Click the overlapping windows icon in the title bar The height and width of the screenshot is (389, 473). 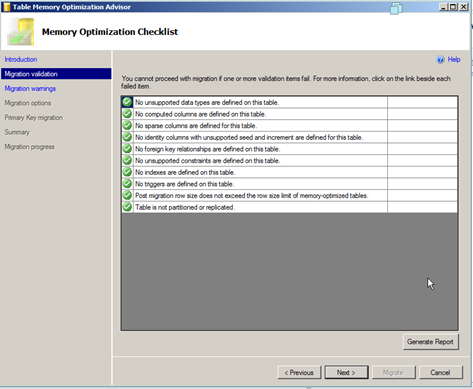tap(396, 8)
